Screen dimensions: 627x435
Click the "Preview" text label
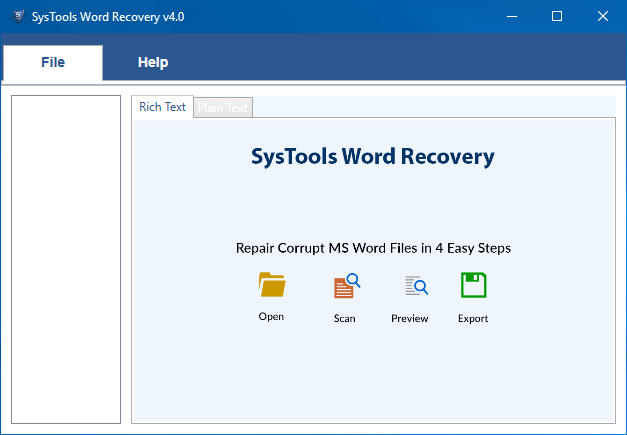(410, 318)
